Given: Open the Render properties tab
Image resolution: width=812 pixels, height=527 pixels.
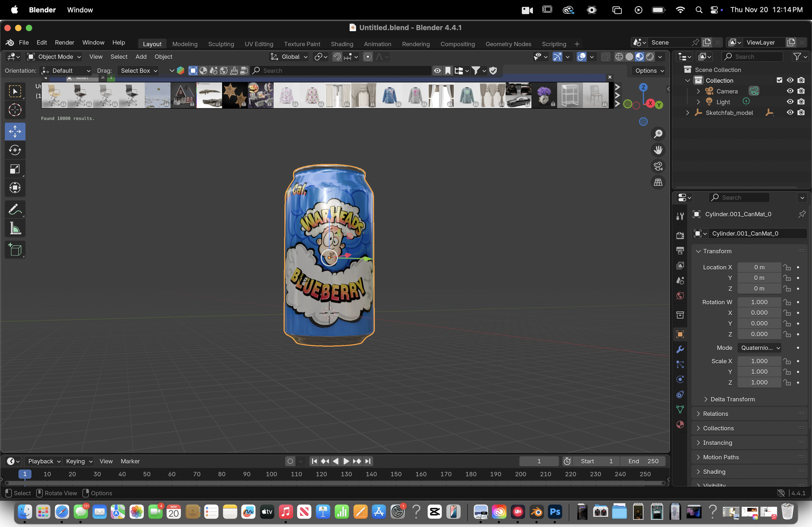Looking at the screenshot, I should (680, 235).
